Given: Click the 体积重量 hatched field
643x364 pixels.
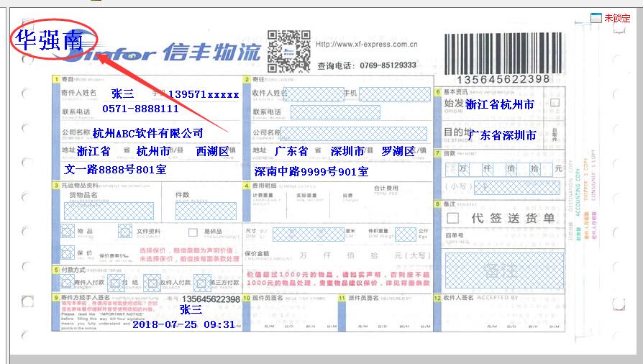Looking at the screenshot, I should point(406,235).
